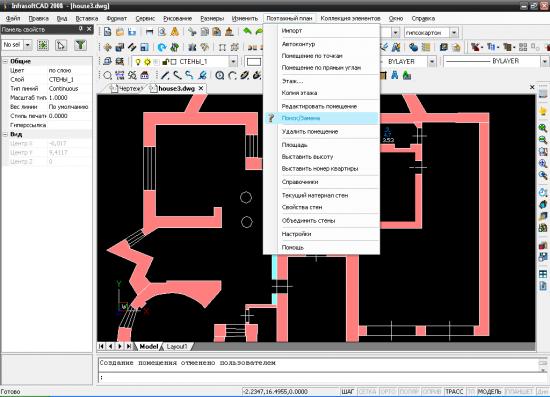Click the green letter A text style icon
Screen dimensions: 550x397
[407, 75]
